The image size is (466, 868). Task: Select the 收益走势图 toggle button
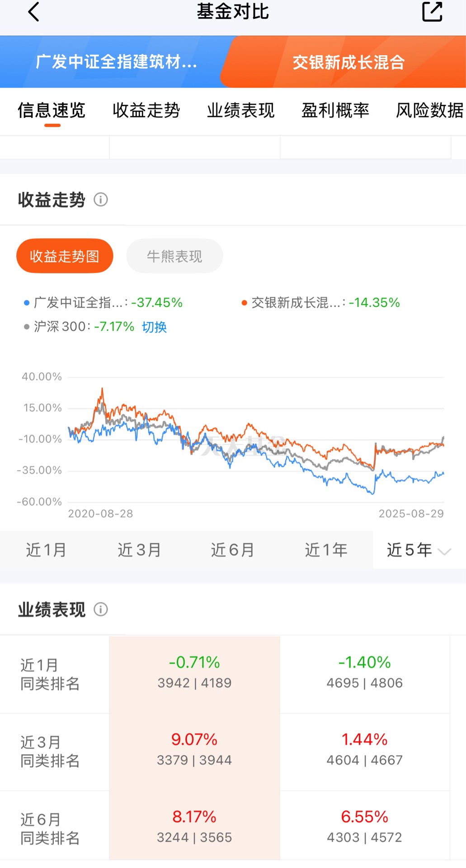(65, 256)
